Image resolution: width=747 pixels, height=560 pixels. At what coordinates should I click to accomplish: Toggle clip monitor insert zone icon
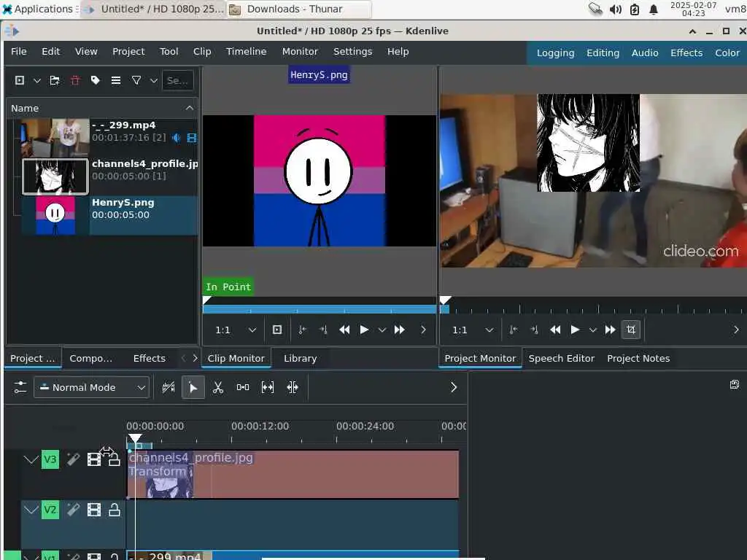pyautogui.click(x=277, y=330)
